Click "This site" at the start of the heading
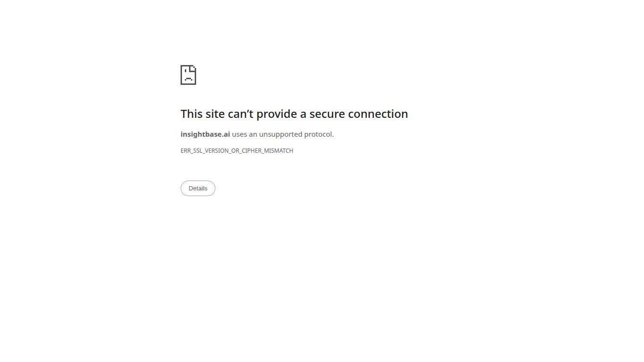This screenshot has width=644, height=362. coord(203,114)
